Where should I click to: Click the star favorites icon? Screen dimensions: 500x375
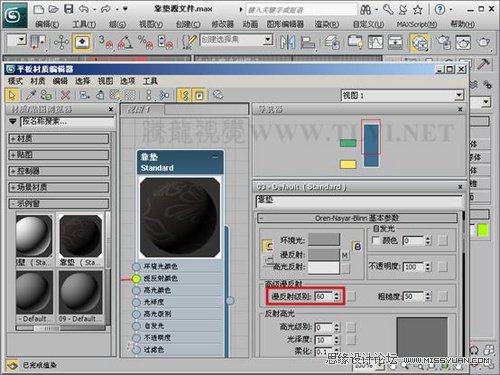click(x=418, y=10)
